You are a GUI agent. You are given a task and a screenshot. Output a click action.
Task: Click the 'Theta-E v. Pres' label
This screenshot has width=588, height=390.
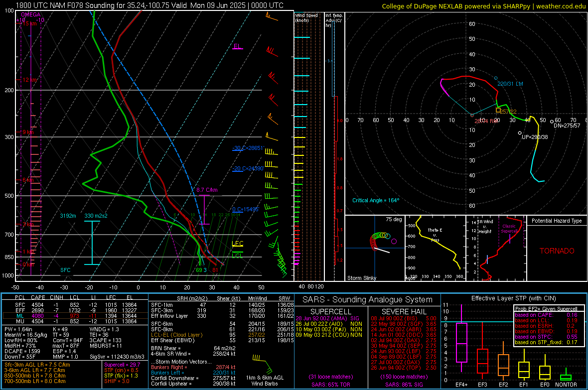(x=435, y=235)
